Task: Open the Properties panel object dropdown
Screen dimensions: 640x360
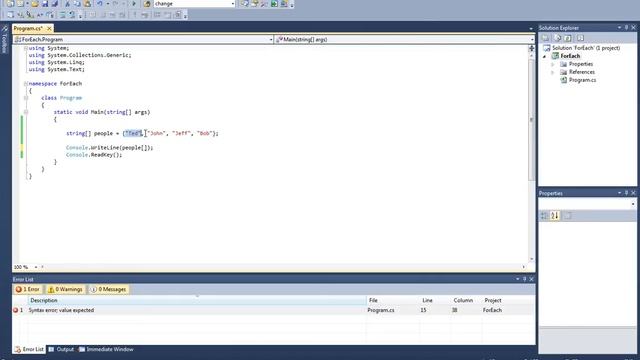Action: (633, 203)
